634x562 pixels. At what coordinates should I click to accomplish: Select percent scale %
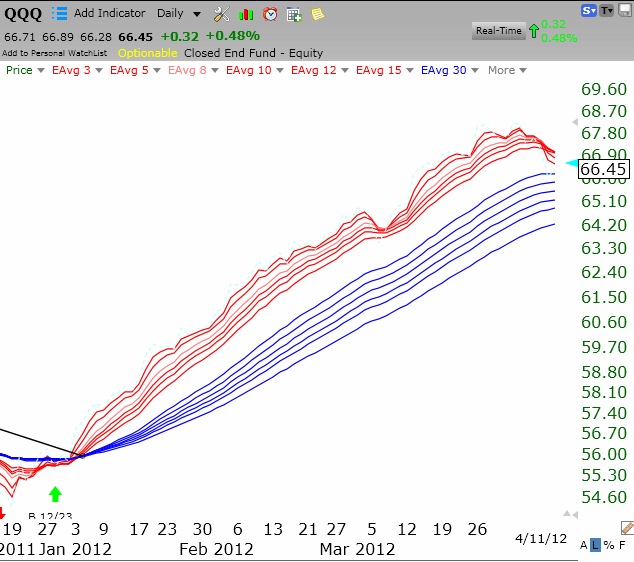click(609, 545)
